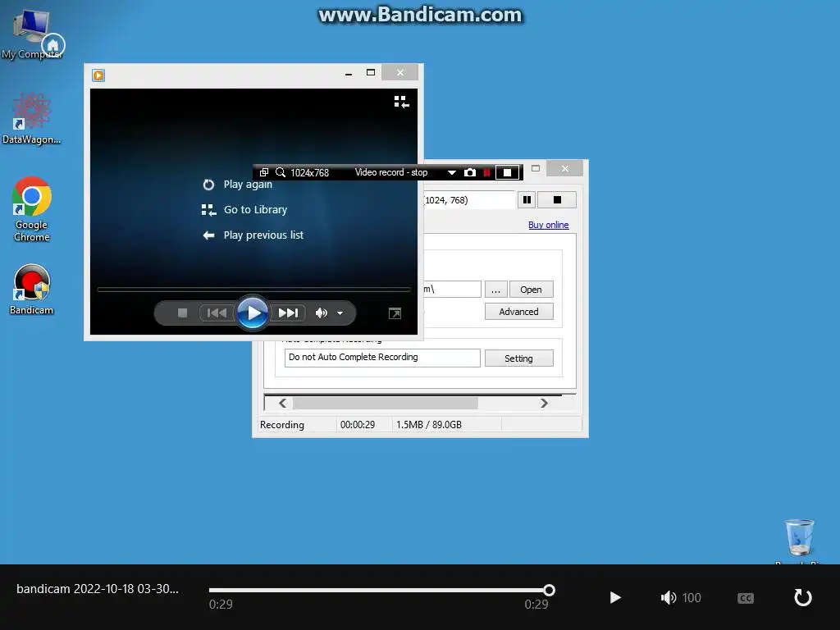Skip to next track in Media Player
Screen dimensions: 840x630
(288, 313)
